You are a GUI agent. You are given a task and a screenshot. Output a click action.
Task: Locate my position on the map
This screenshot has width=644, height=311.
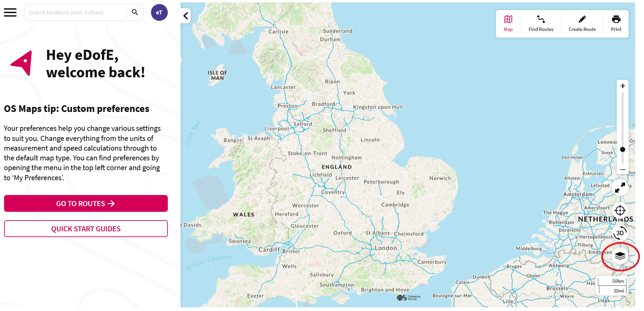(620, 210)
